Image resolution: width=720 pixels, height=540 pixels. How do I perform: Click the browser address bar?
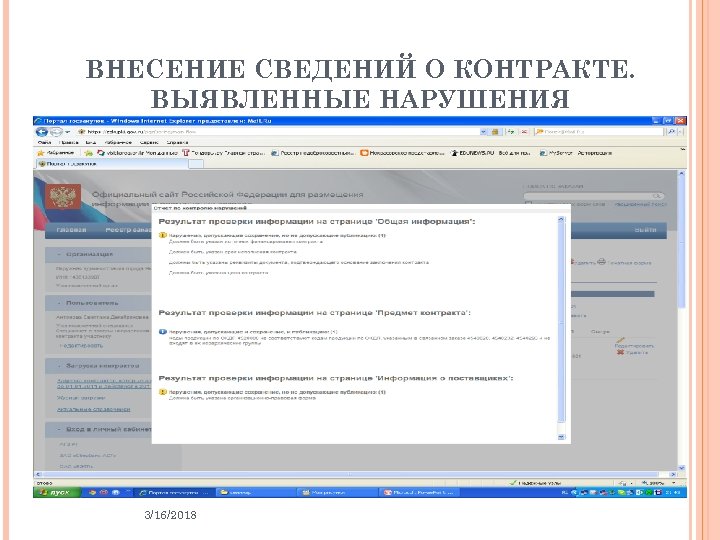point(280,132)
